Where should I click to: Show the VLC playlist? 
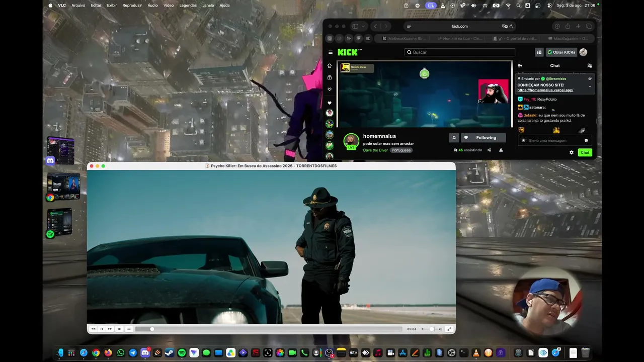pos(129,329)
